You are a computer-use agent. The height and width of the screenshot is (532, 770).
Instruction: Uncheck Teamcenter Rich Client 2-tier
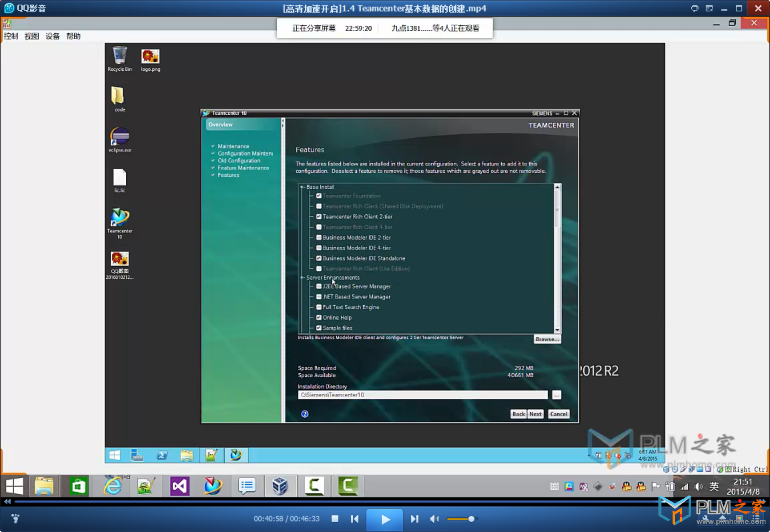pyautogui.click(x=318, y=217)
